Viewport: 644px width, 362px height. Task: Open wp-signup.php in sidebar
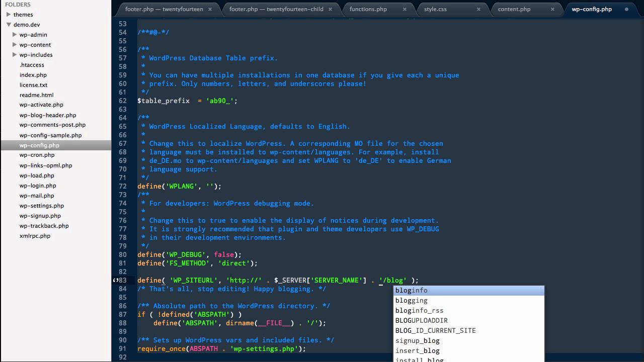[x=40, y=216]
